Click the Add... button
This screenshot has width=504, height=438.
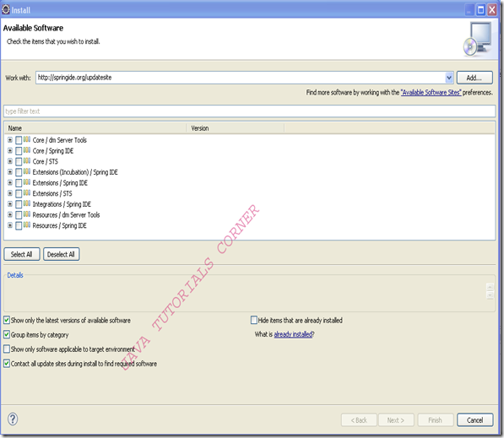coord(474,78)
